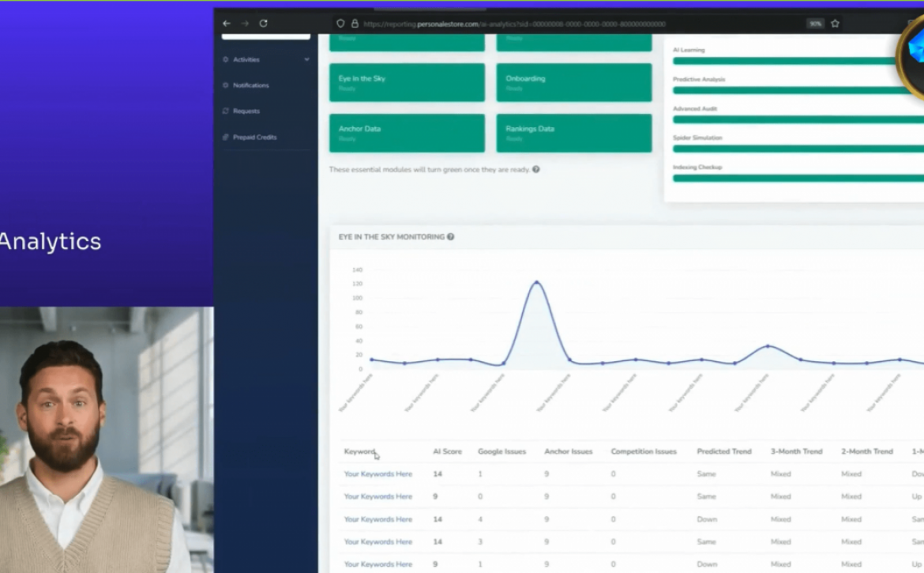Sort by the Predicted Trend column header
This screenshot has height=573, width=924.
coord(724,451)
